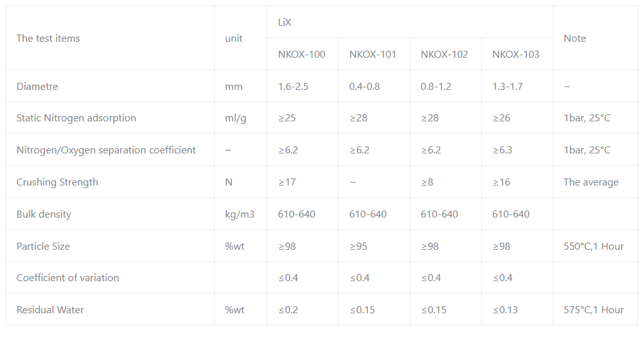The height and width of the screenshot is (346, 644).
Task: Select Nitrogen/Oxygen separation coefficient row label
Action: click(x=106, y=150)
